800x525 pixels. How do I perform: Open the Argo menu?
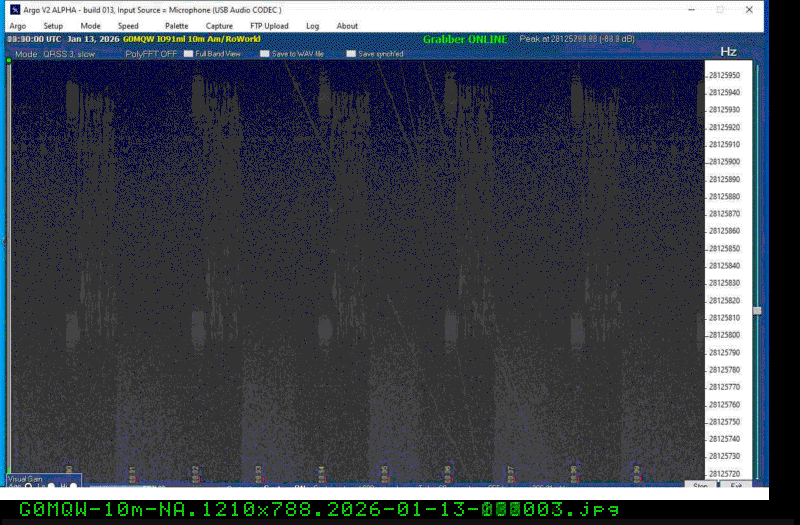coord(18,26)
